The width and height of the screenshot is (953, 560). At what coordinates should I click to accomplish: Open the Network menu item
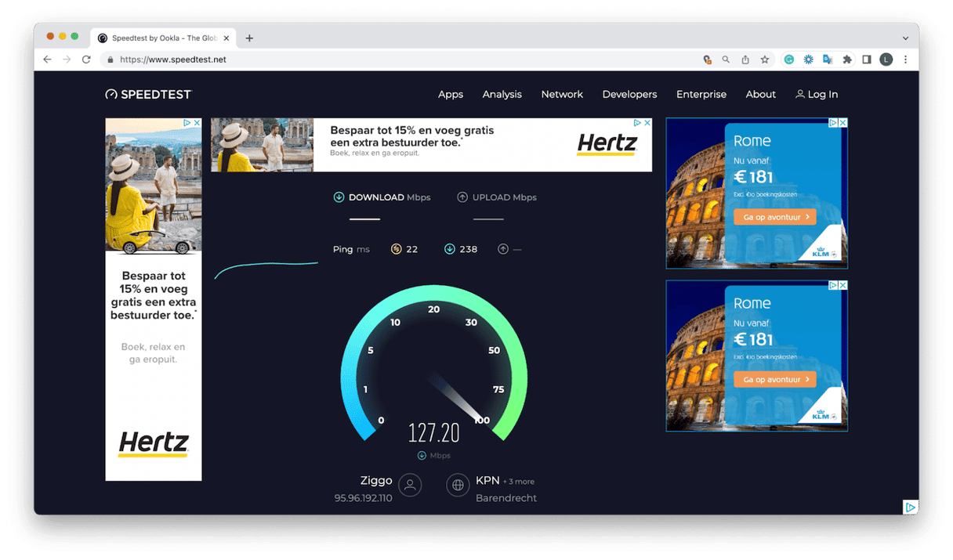point(562,94)
